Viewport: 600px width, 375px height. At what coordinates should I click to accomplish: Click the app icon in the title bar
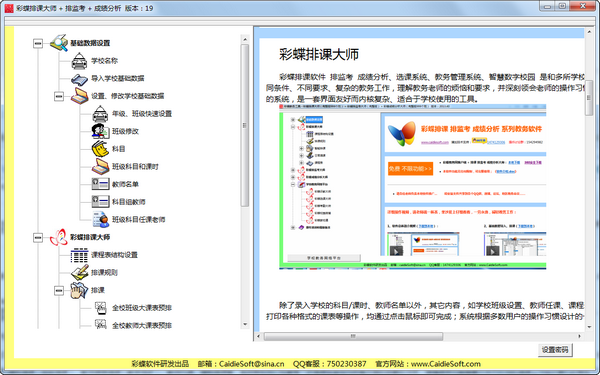(x=8, y=8)
